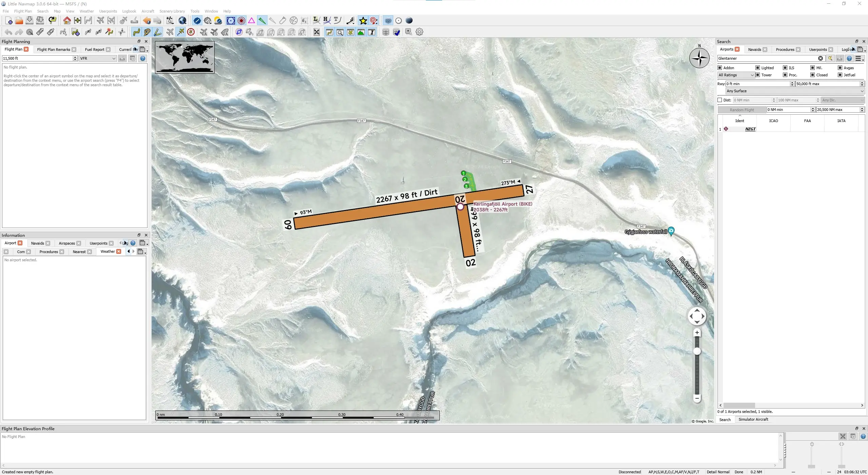Open flight plan folder icon
Screen dimensions: 868x475
19,20
